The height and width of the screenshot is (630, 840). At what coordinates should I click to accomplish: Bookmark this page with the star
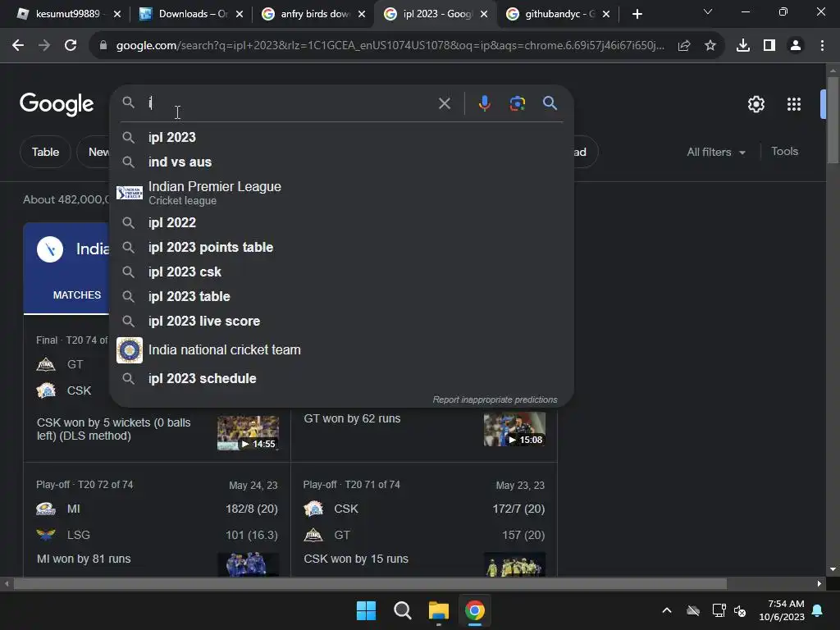point(710,46)
